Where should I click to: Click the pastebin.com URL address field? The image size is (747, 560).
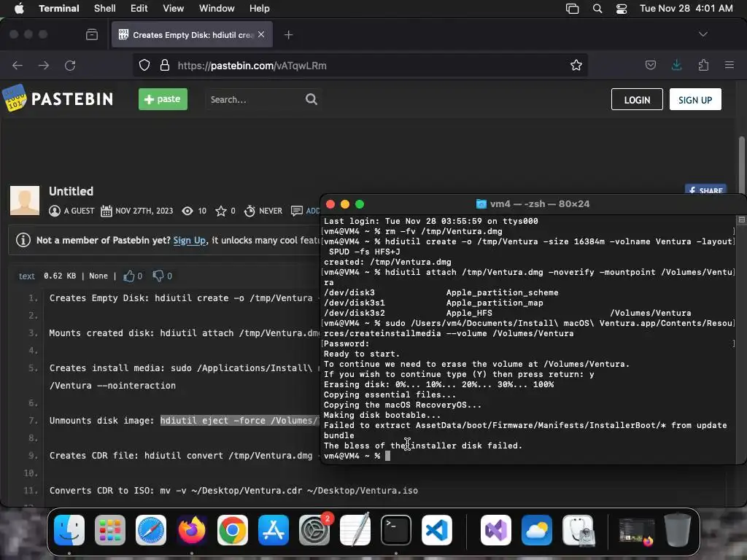click(360, 65)
